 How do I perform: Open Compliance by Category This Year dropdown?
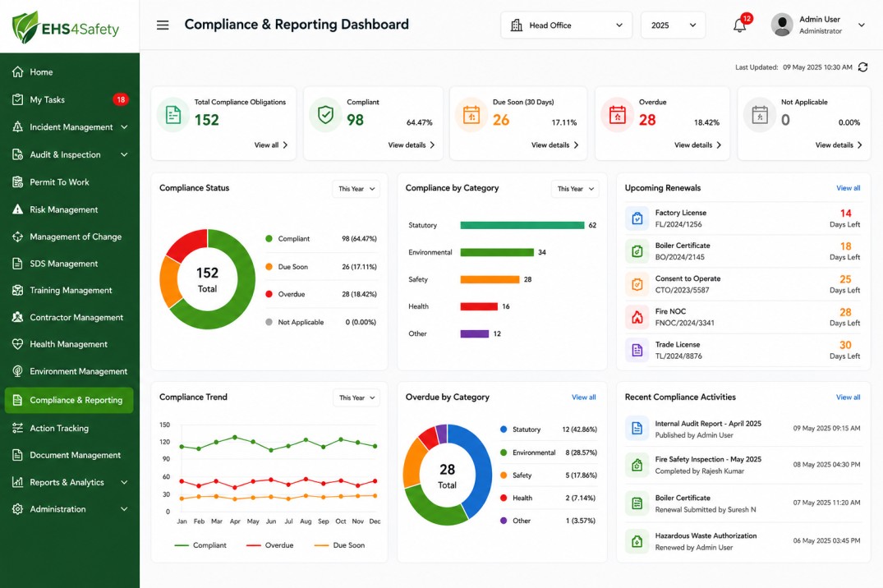point(575,189)
